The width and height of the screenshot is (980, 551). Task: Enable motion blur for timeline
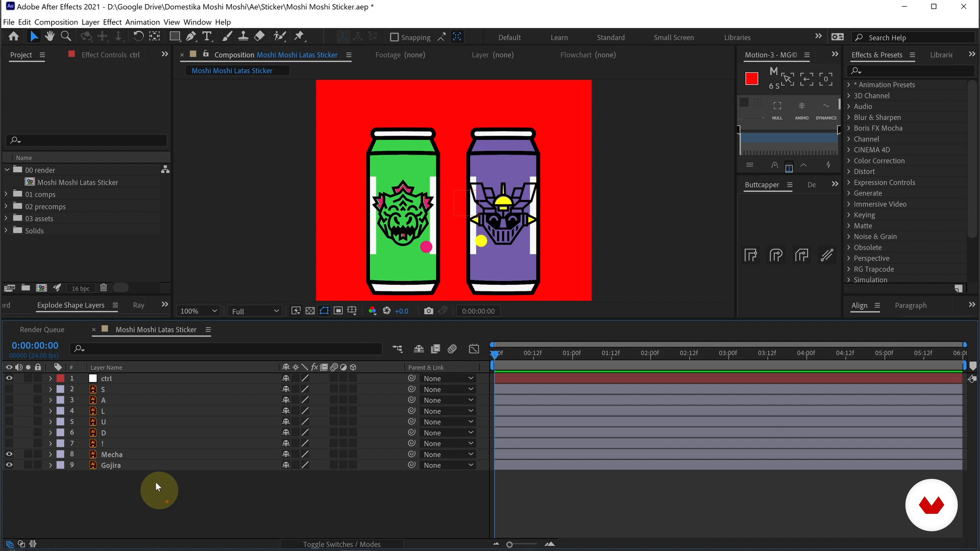[452, 349]
